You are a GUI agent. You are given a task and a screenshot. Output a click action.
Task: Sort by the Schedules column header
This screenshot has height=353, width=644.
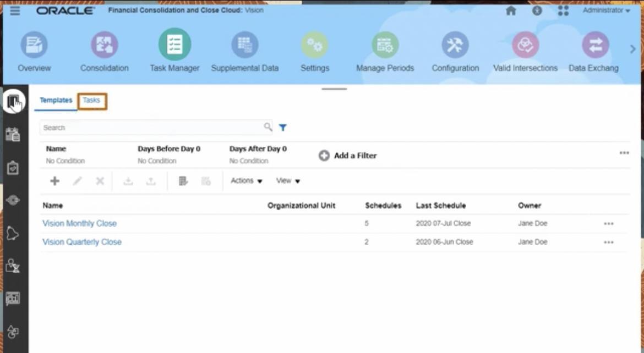pyautogui.click(x=383, y=205)
